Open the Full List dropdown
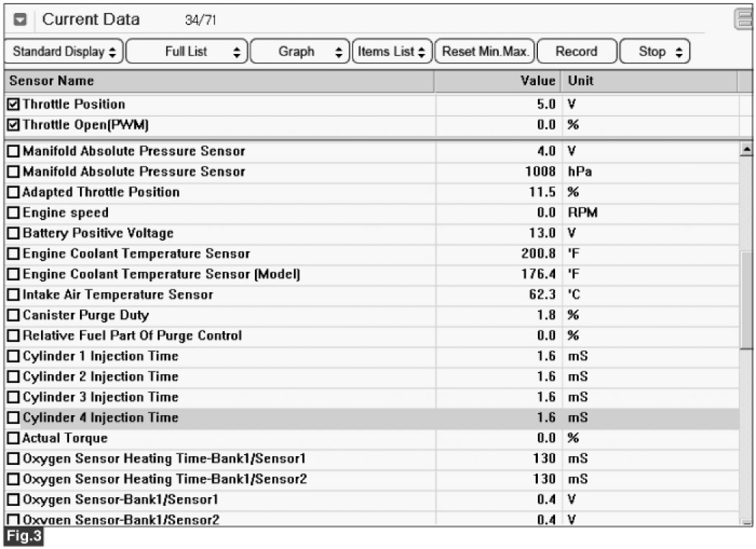756x549 pixels. 187,52
